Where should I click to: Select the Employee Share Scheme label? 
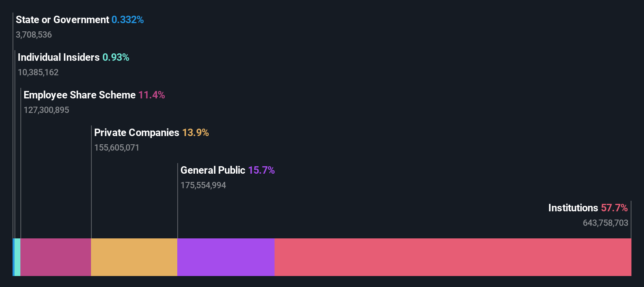point(80,95)
